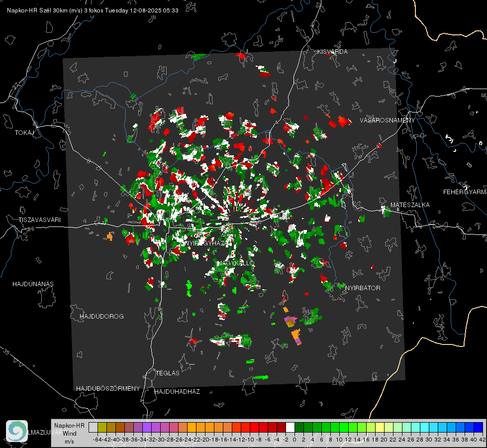This screenshot has width=487, height=448.
Task: Click the HAJDÚDOROG town label
Action: tap(101, 317)
